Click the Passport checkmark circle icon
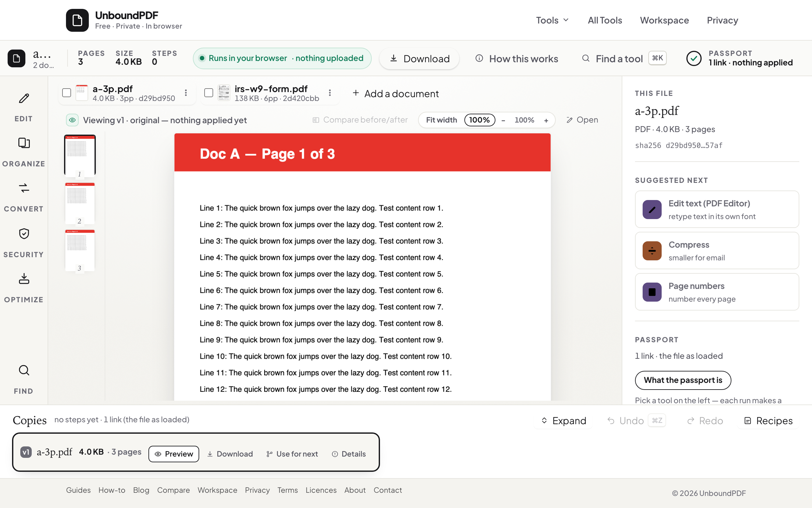Screen dimensions: 812x508 tap(694, 58)
